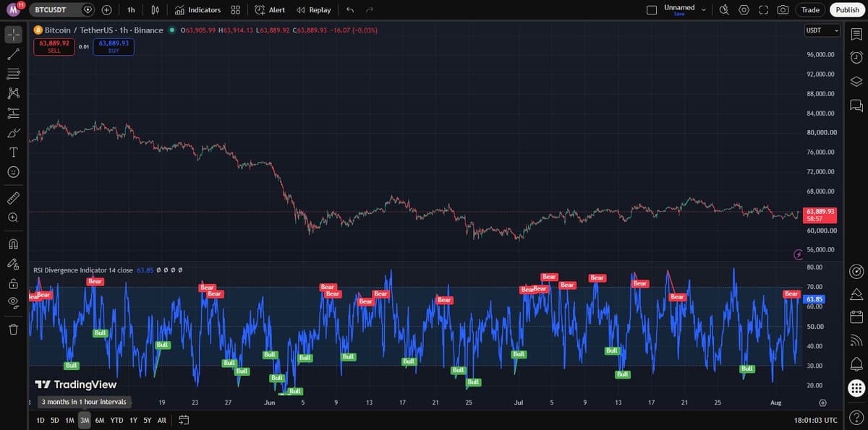The width and height of the screenshot is (868, 430).
Task: Open object tree layers icon
Action: 856,81
